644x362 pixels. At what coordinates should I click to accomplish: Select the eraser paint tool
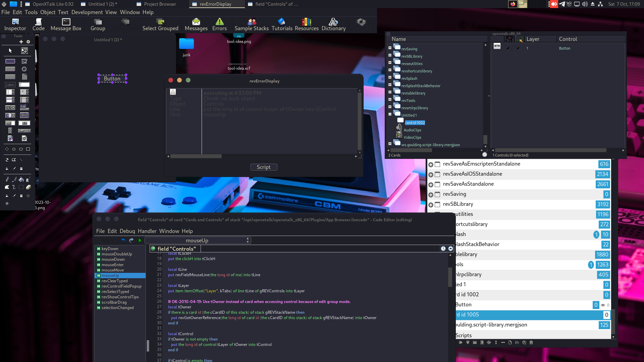click(x=28, y=187)
